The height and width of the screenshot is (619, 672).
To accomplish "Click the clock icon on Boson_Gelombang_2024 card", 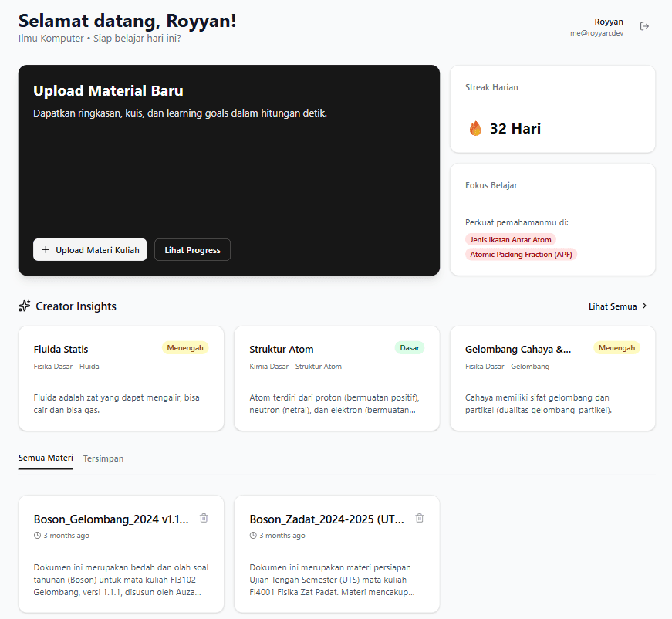I will point(38,534).
